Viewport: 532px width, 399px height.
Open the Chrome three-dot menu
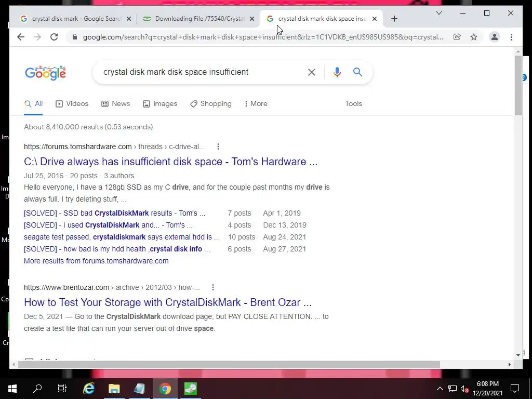pyautogui.click(x=511, y=37)
